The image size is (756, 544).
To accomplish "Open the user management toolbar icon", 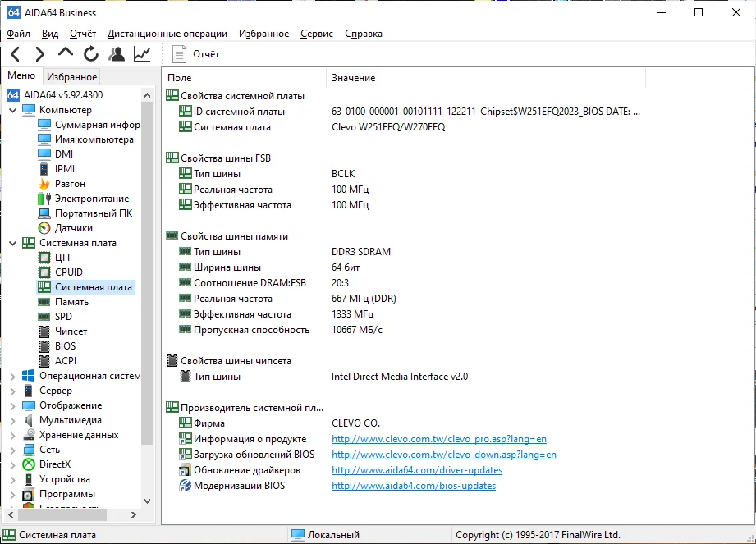I will [117, 54].
